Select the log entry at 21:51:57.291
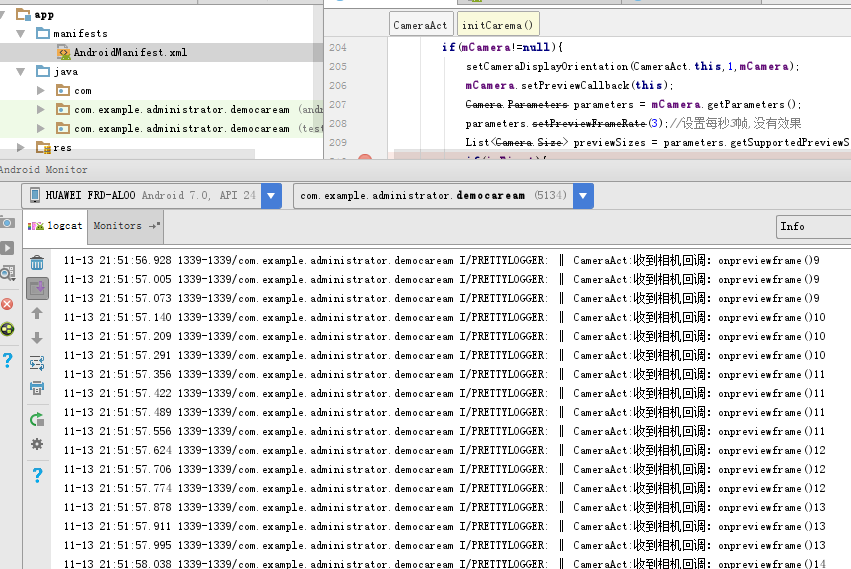The height and width of the screenshot is (569, 851). coord(444,356)
